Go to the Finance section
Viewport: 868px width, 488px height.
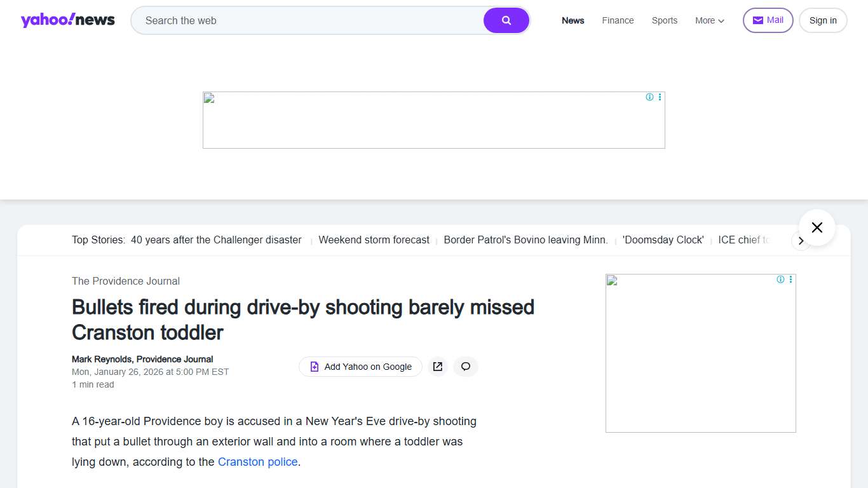pos(618,20)
